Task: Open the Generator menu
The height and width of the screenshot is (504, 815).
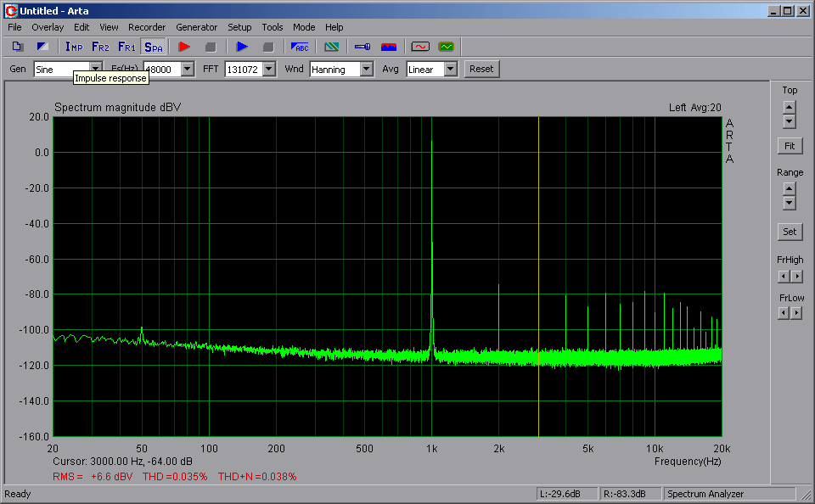Action: [x=197, y=27]
